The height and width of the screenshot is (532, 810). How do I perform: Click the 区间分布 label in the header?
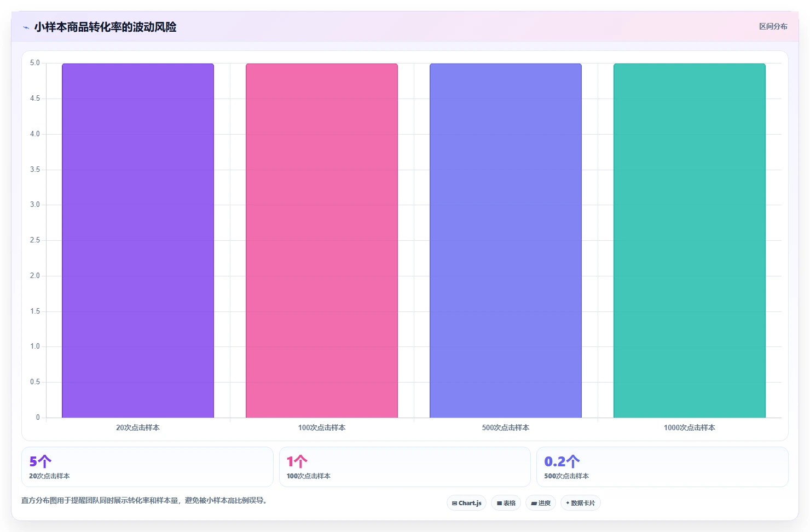pyautogui.click(x=773, y=26)
